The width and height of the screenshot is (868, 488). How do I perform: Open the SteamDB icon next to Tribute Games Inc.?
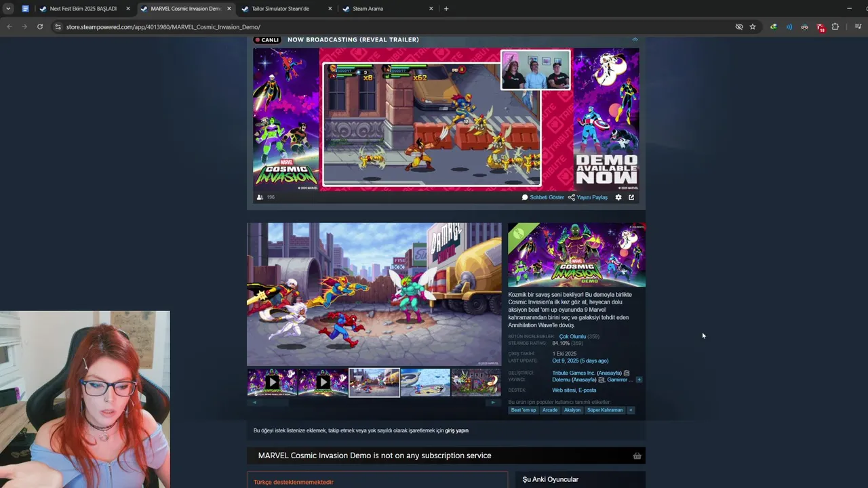(627, 373)
